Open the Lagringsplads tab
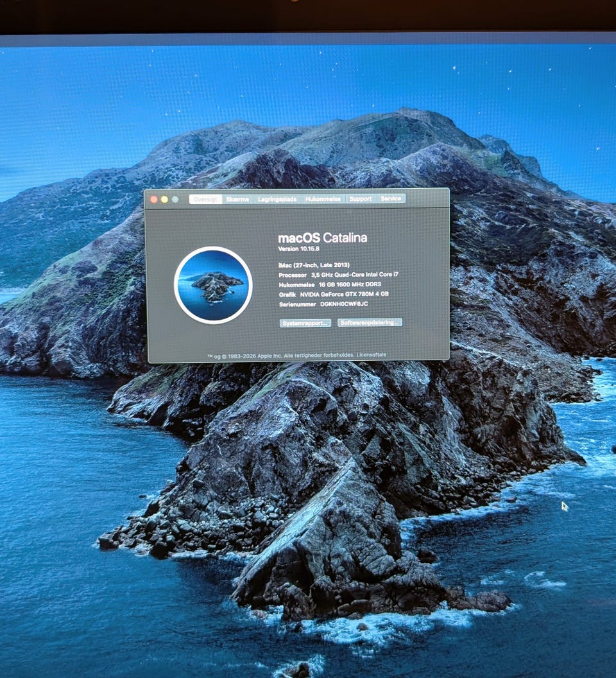This screenshot has height=678, width=616. coord(277,199)
